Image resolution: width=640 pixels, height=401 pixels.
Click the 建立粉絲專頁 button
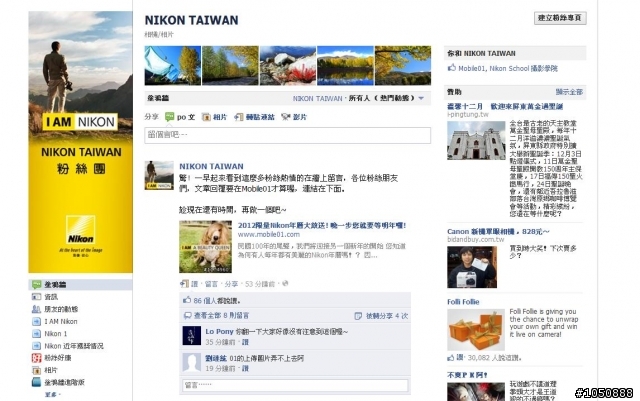560,18
